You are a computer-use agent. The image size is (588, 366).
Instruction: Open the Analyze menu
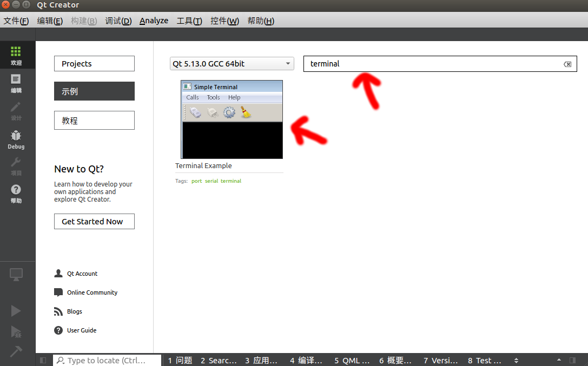[x=154, y=21]
